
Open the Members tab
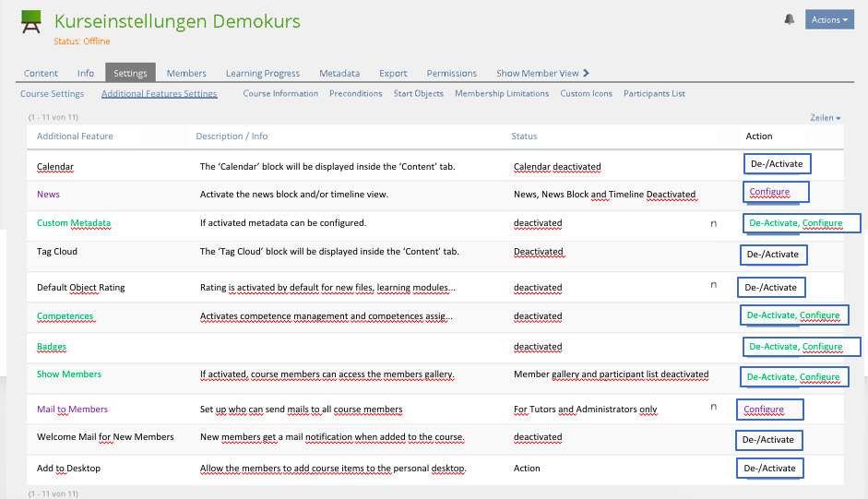[186, 74]
